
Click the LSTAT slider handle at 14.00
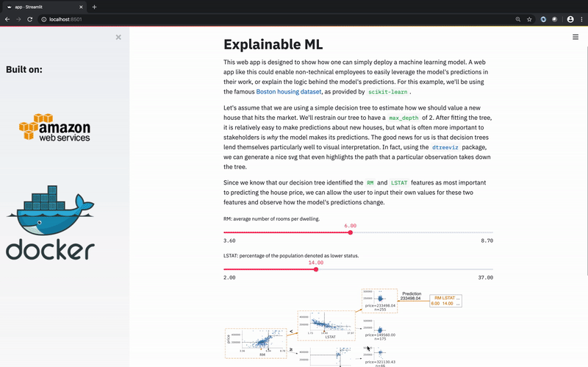pyautogui.click(x=316, y=269)
